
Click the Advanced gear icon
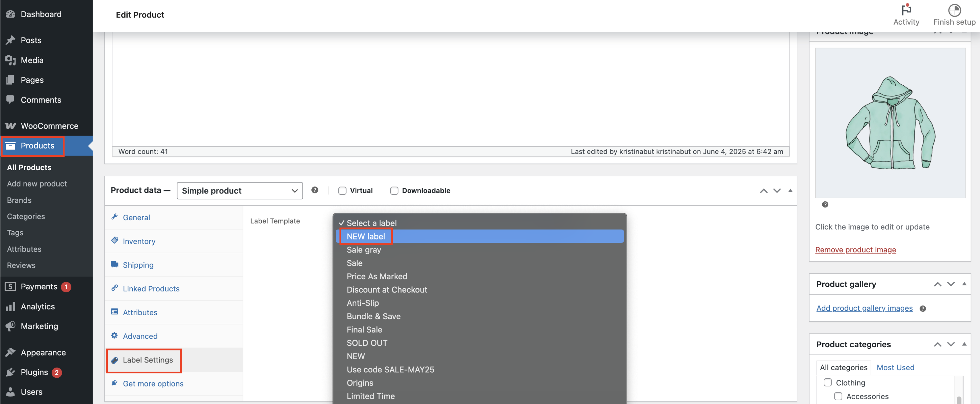pos(114,335)
